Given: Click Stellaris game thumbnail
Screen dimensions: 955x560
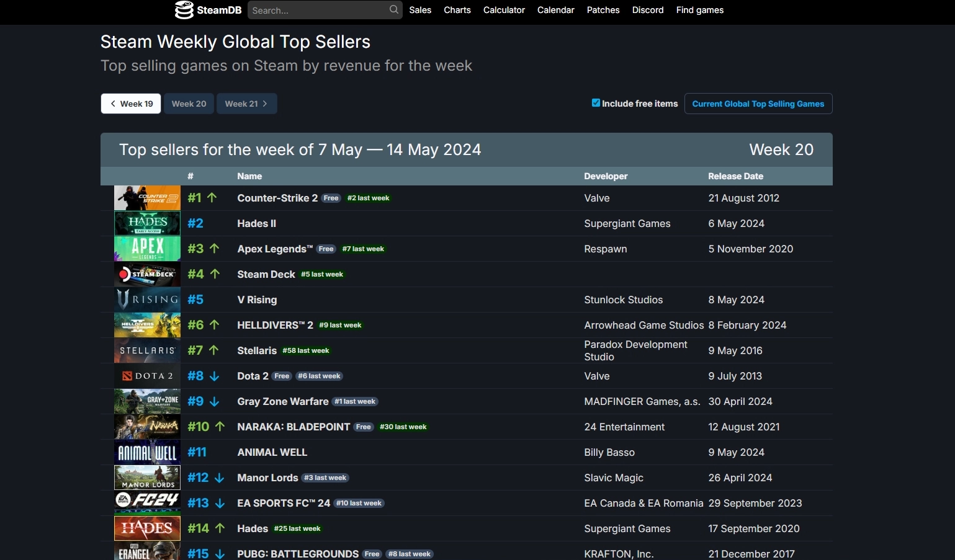Looking at the screenshot, I should click(147, 350).
